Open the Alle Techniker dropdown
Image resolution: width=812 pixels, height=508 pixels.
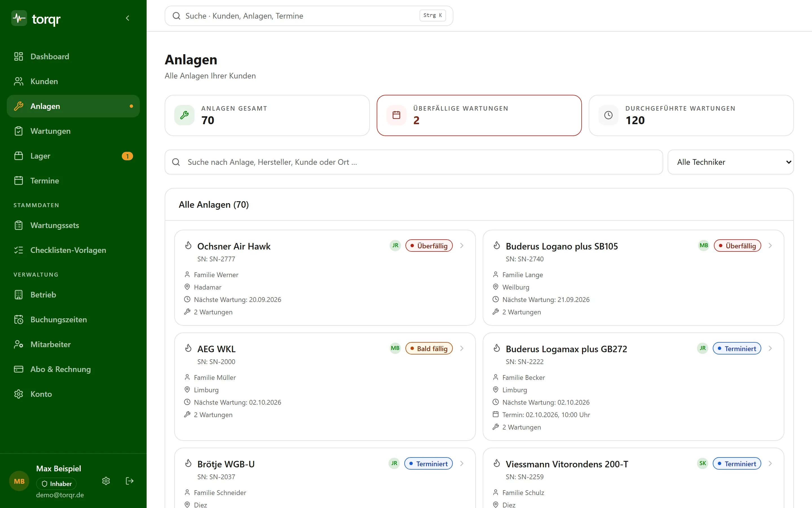[731, 162]
